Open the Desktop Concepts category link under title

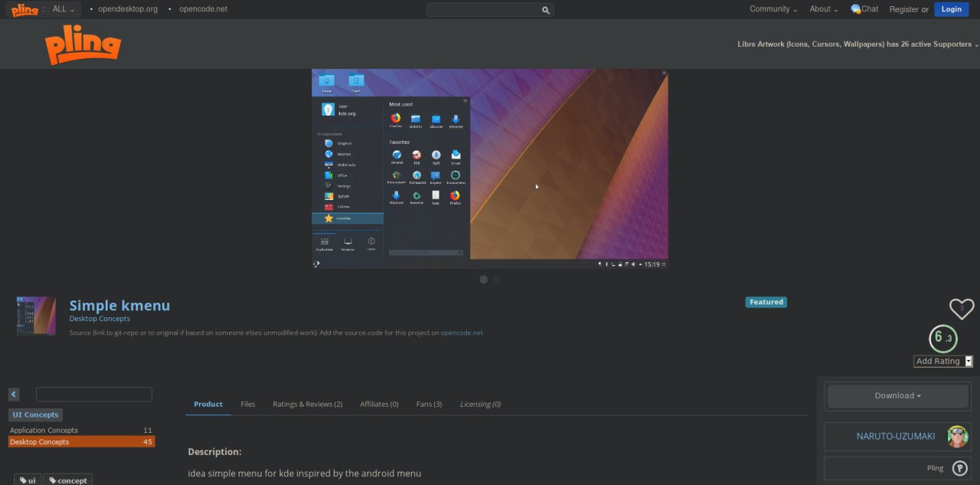[x=100, y=319]
